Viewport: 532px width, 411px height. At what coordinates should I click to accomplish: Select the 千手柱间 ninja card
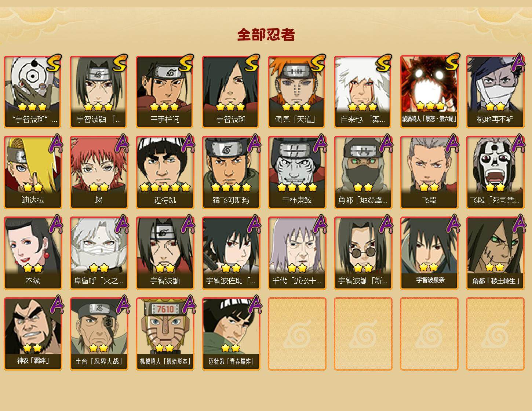[x=165, y=92]
